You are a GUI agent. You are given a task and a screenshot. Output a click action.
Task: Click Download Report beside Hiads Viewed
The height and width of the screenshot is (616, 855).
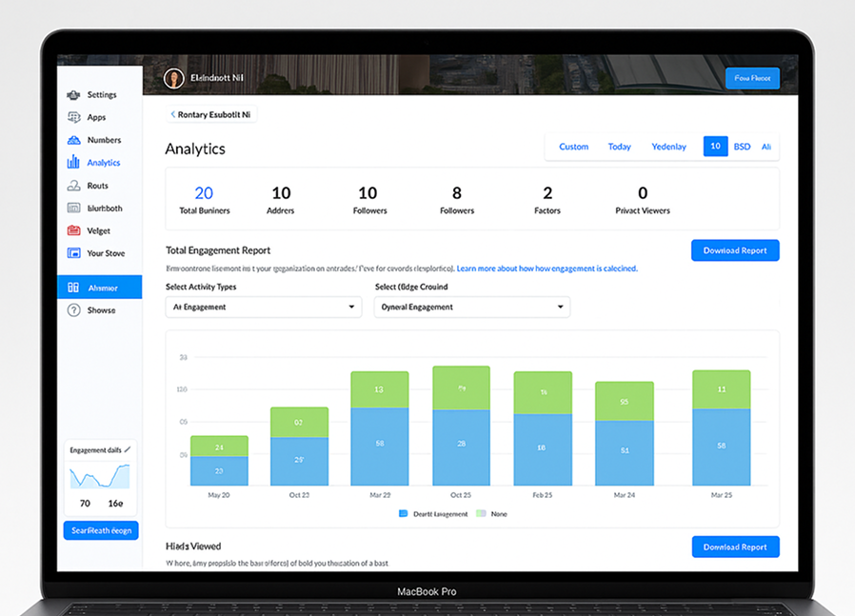pos(736,546)
